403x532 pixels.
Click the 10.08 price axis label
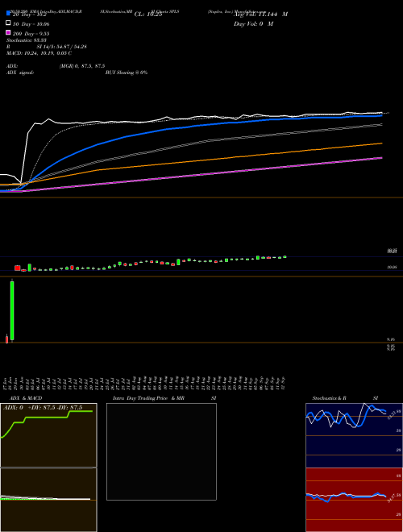coord(393,268)
